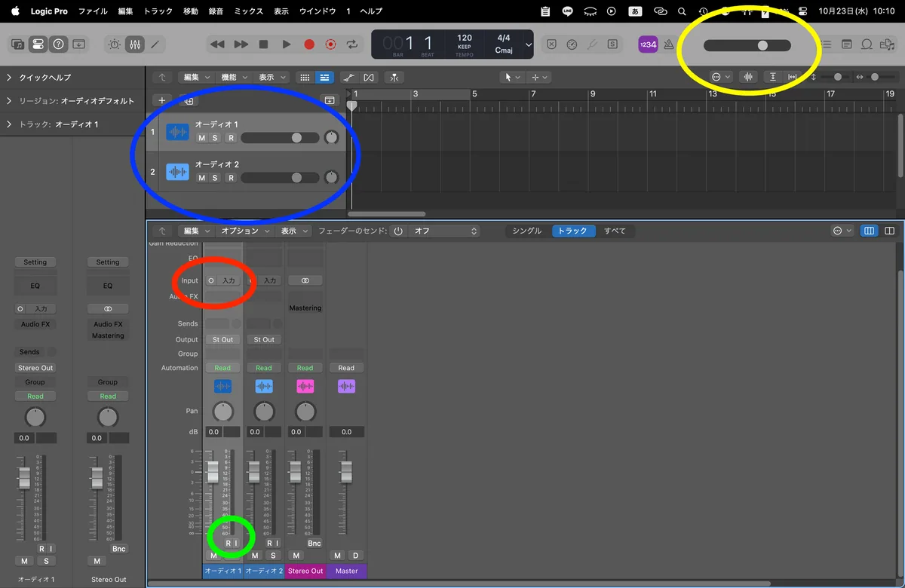
Task: Click the Setting button on inspector オーディオ 1 strip
Action: (x=35, y=262)
